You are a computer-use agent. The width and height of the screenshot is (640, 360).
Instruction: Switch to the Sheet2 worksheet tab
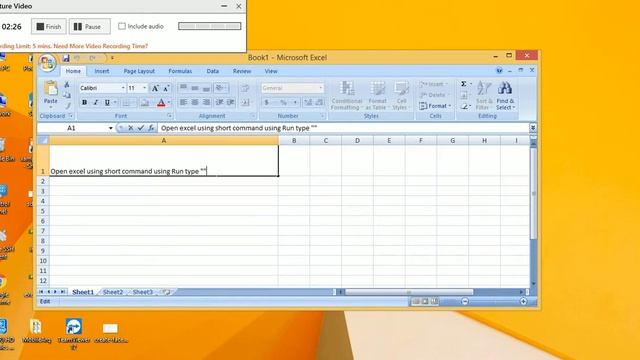point(113,292)
